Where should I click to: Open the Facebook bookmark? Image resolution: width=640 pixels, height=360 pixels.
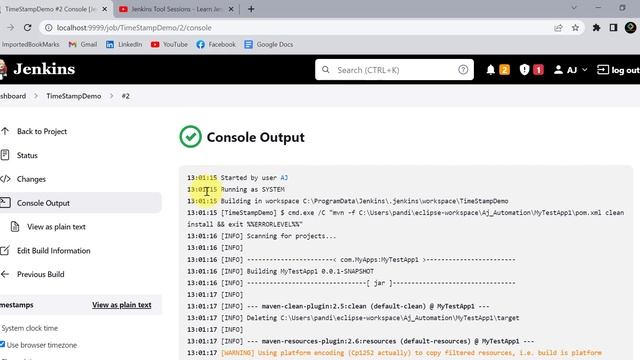(x=216, y=44)
